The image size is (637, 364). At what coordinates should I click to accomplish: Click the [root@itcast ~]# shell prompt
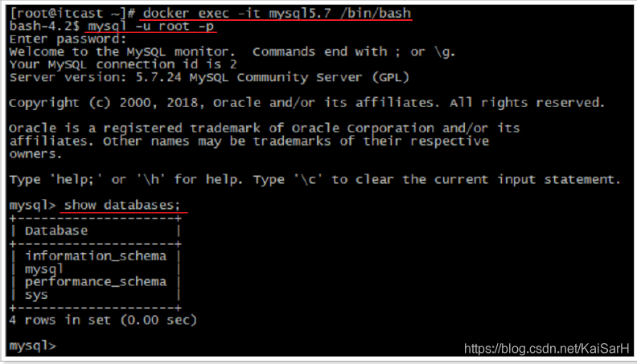[x=72, y=13]
